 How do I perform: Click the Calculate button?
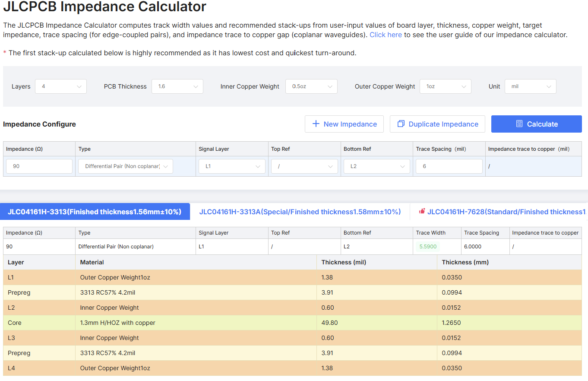tap(536, 124)
